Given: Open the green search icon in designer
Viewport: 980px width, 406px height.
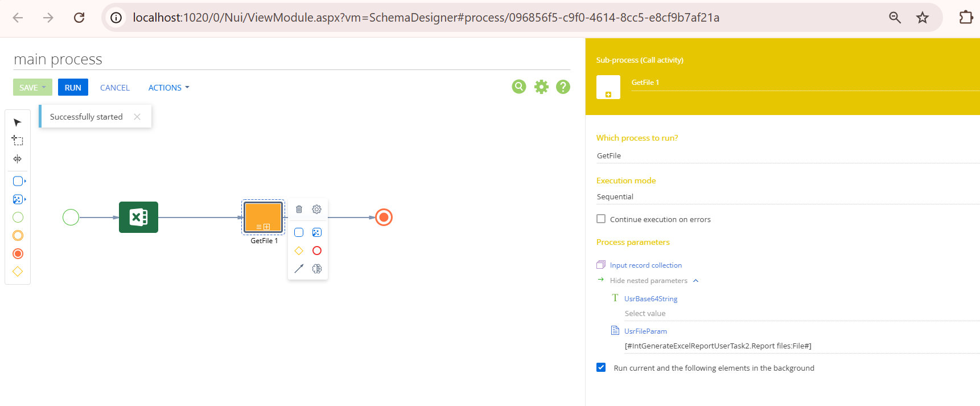Looking at the screenshot, I should 519,87.
